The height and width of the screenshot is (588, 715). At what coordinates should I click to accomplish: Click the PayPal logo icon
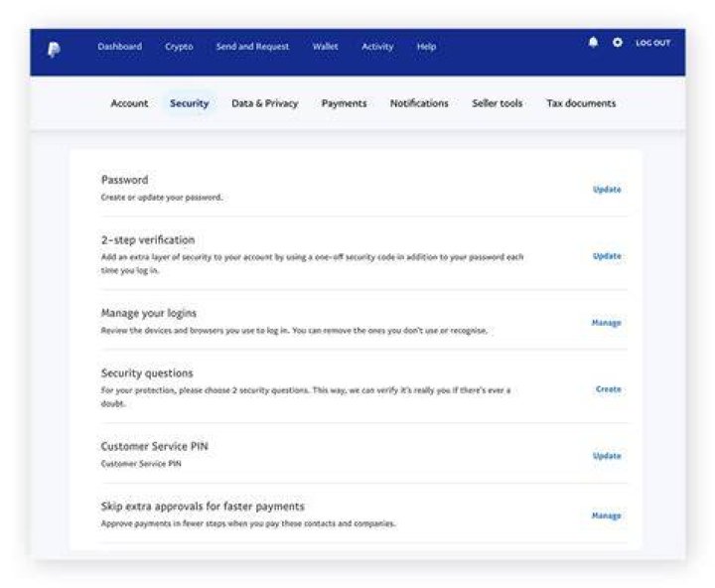[54, 50]
